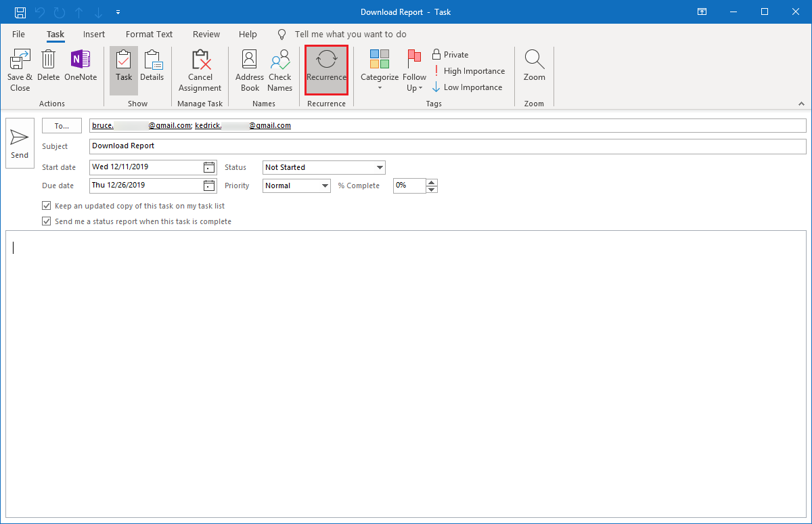Click Cancel Assignment
Viewport: 812px width, 524px height.
pyautogui.click(x=200, y=70)
